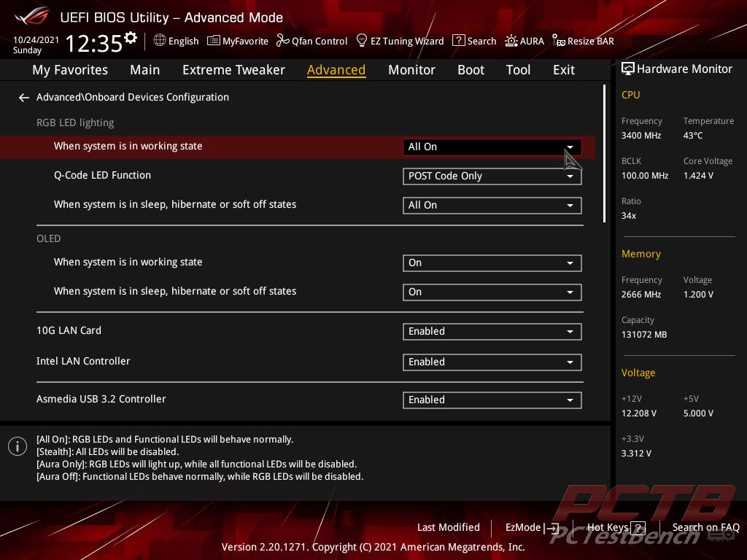Click the MyFavorite list icon
Image resolution: width=747 pixels, height=560 pixels.
pos(214,41)
